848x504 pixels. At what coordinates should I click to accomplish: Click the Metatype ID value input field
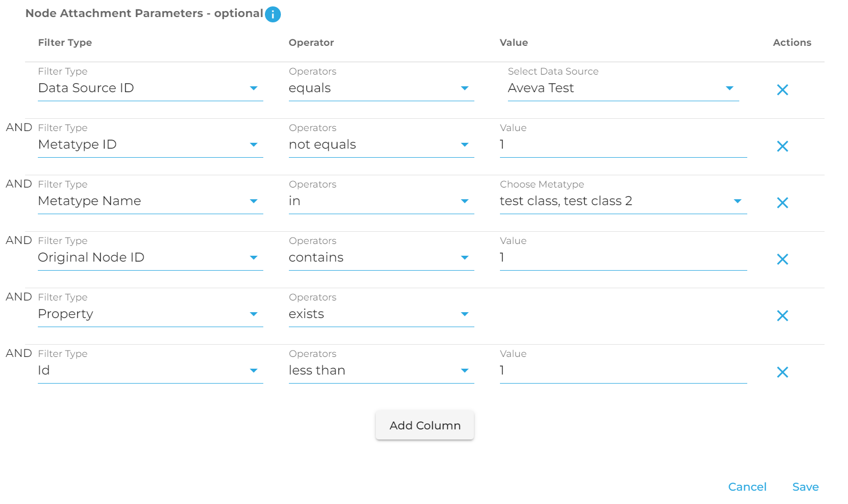623,145
